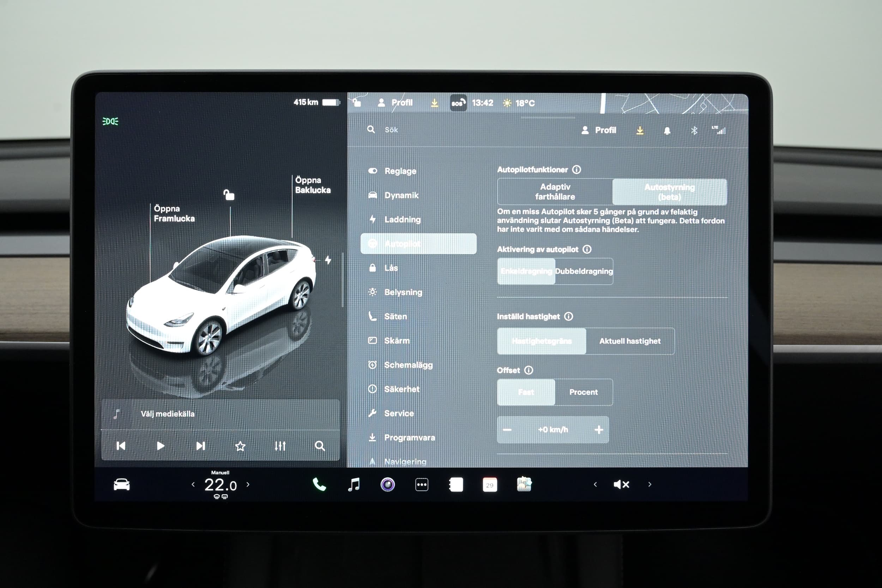
Task: Open the all apps three-dots launcher
Action: click(422, 485)
